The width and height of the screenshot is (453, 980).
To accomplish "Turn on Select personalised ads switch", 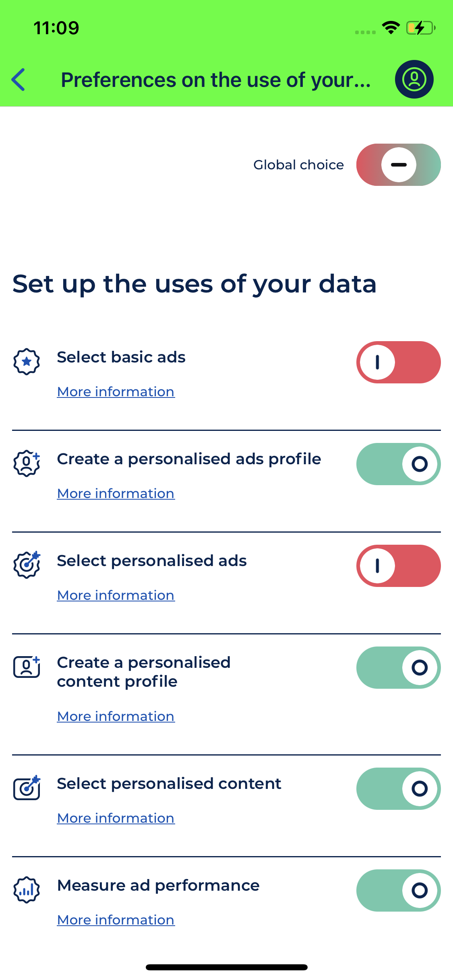I will tap(398, 566).
